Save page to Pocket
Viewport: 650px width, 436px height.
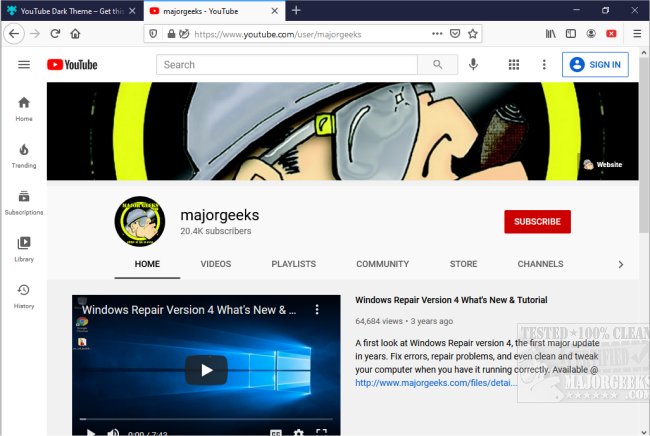pyautogui.click(x=455, y=34)
